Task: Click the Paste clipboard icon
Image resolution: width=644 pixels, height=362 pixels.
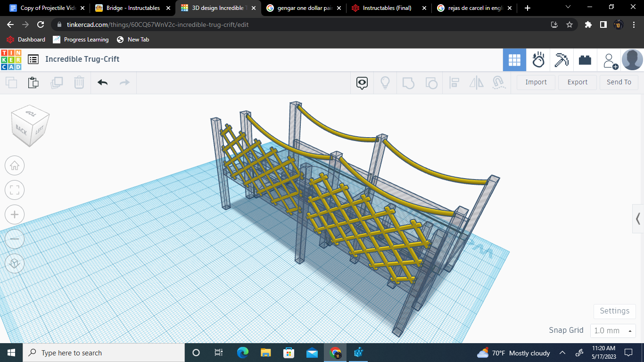Action: (x=33, y=82)
